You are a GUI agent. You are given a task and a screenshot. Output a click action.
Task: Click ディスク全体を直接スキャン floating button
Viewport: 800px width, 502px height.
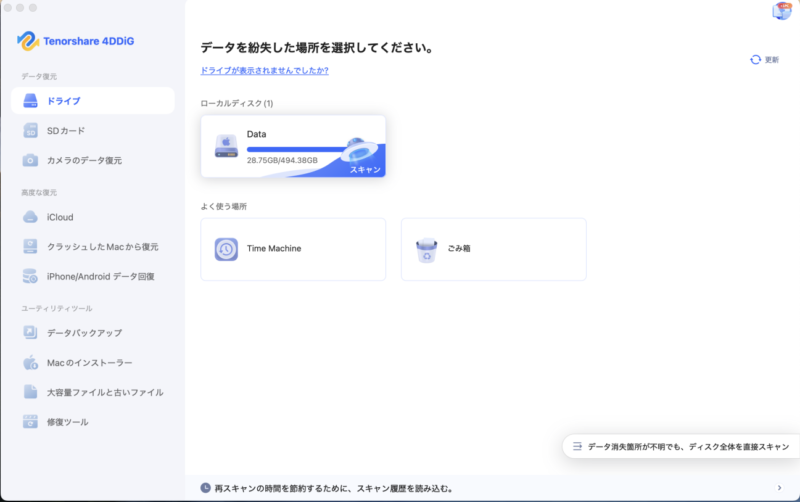(x=680, y=447)
